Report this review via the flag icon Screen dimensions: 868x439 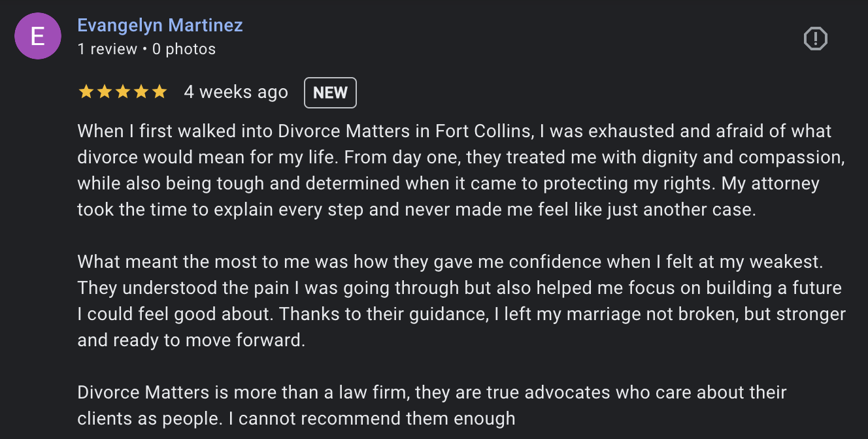point(815,39)
